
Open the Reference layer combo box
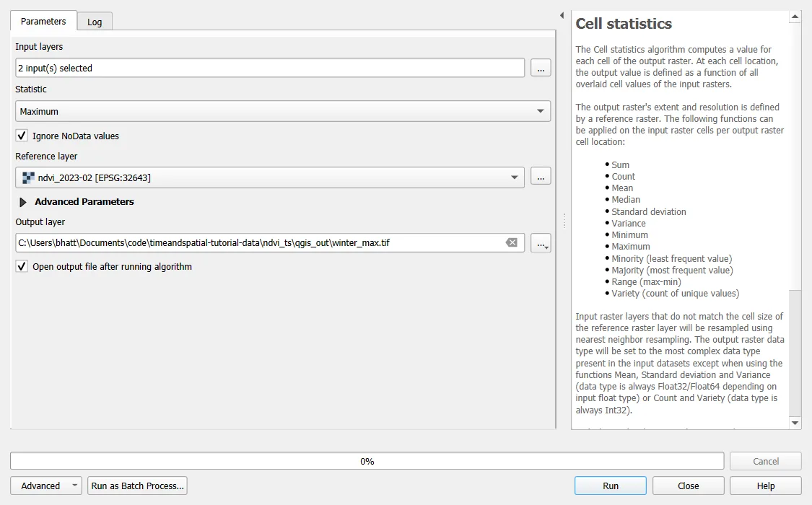(270, 177)
